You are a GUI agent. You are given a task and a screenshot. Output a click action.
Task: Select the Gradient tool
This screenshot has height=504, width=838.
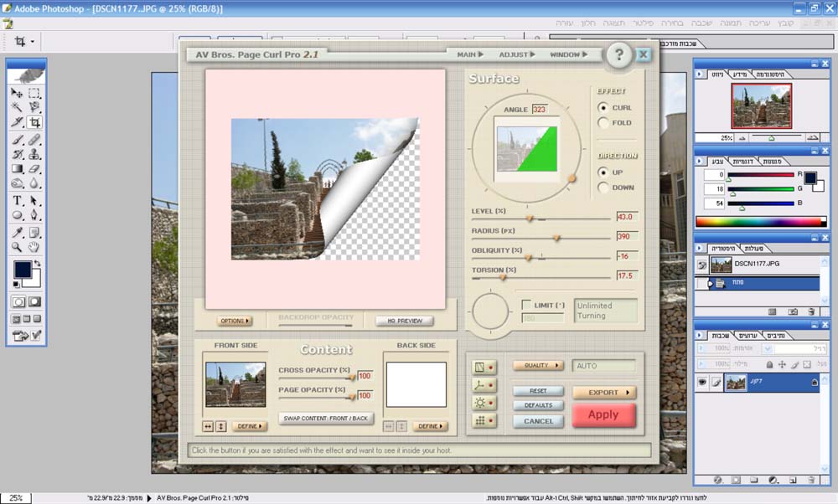point(17,169)
